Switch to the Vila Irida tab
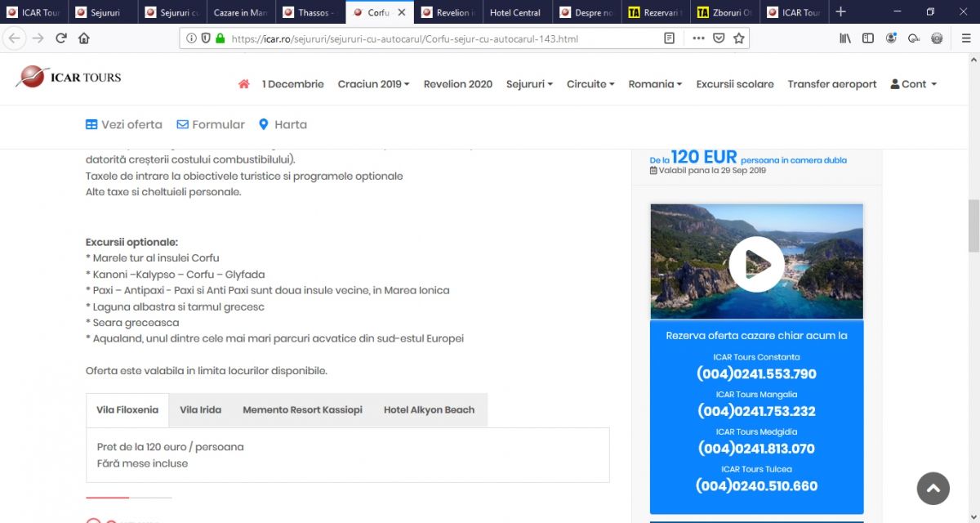Viewport: 980px width, 523px height. click(200, 410)
